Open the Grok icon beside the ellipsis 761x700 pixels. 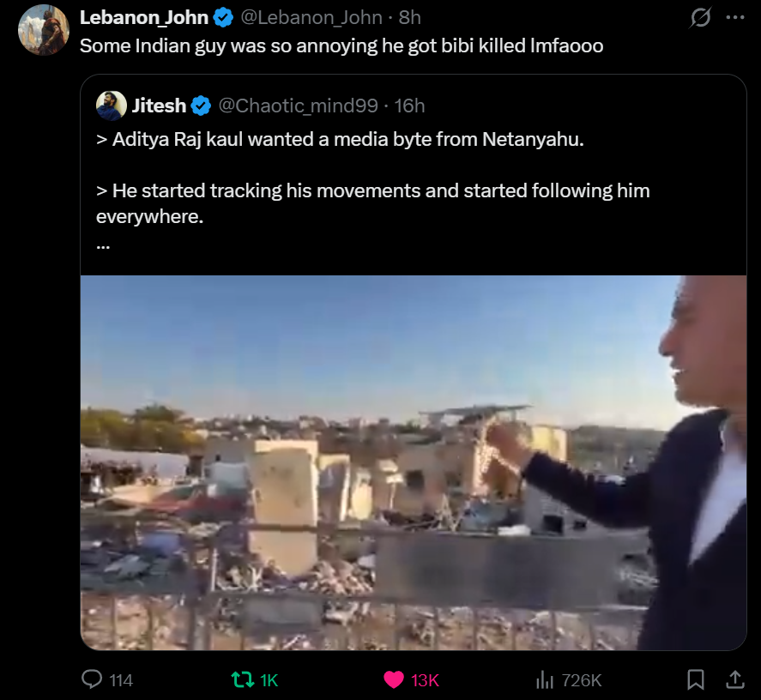[701, 17]
